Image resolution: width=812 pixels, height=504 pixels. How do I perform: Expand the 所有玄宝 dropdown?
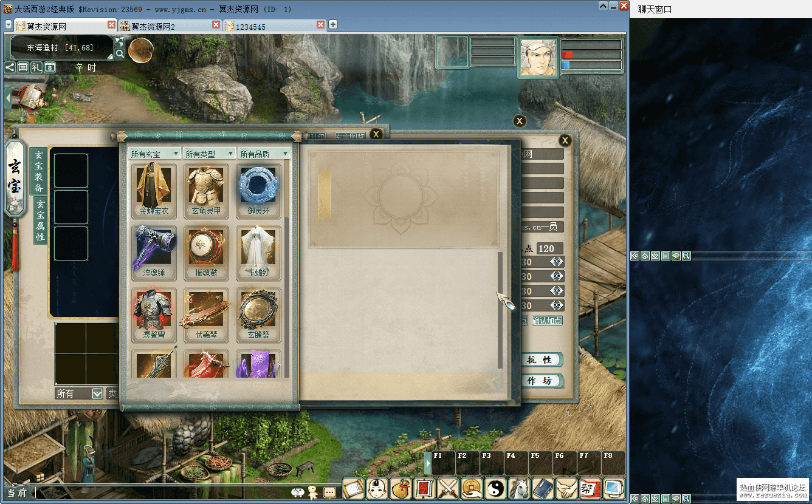point(154,154)
